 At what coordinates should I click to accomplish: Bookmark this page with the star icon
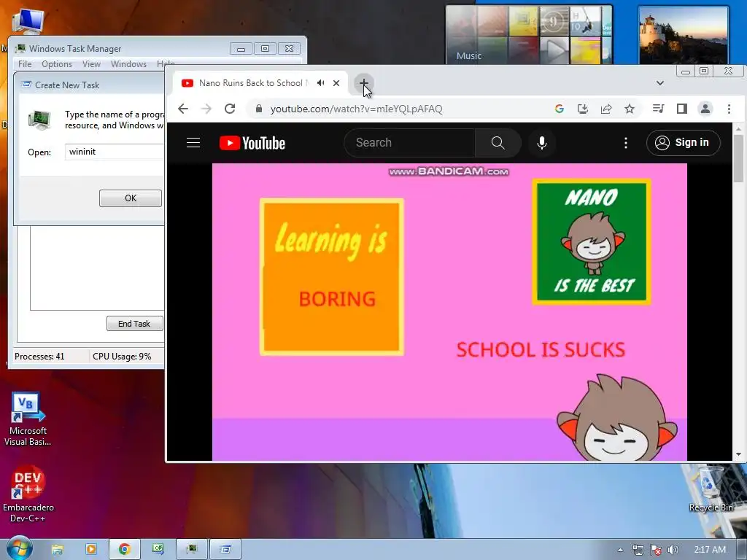coord(630,109)
